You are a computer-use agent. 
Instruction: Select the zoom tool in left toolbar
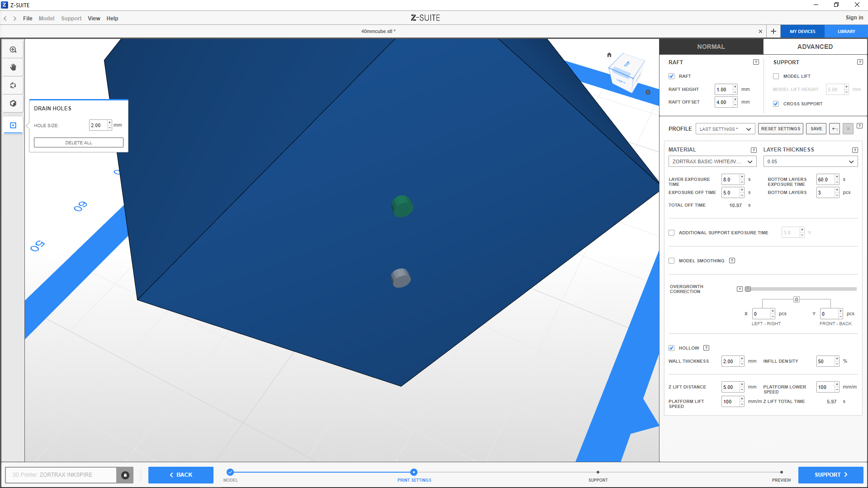[13, 50]
